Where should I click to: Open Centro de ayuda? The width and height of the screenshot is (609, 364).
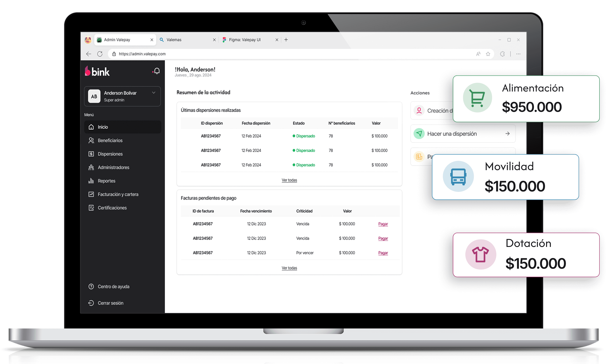[x=113, y=287]
